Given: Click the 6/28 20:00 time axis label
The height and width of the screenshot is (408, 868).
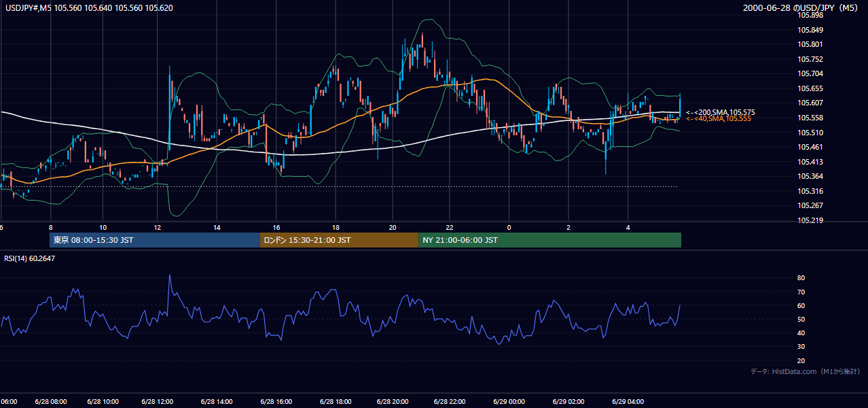Looking at the screenshot, I should click(393, 402).
